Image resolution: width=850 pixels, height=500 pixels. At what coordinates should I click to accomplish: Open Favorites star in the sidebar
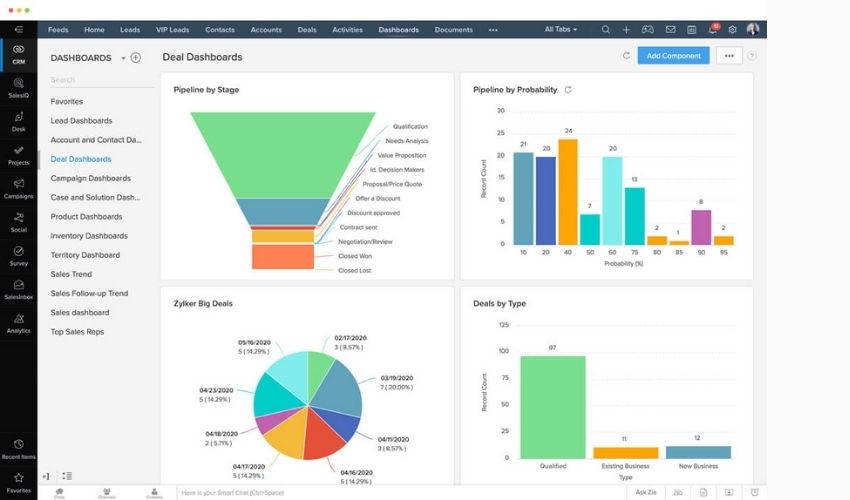click(18, 483)
